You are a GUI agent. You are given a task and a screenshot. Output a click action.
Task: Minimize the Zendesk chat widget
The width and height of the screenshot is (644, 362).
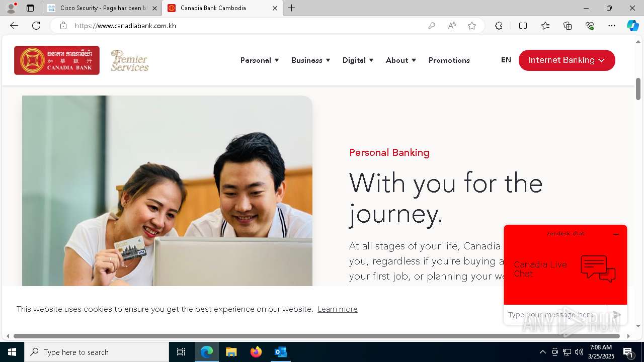[x=616, y=234]
